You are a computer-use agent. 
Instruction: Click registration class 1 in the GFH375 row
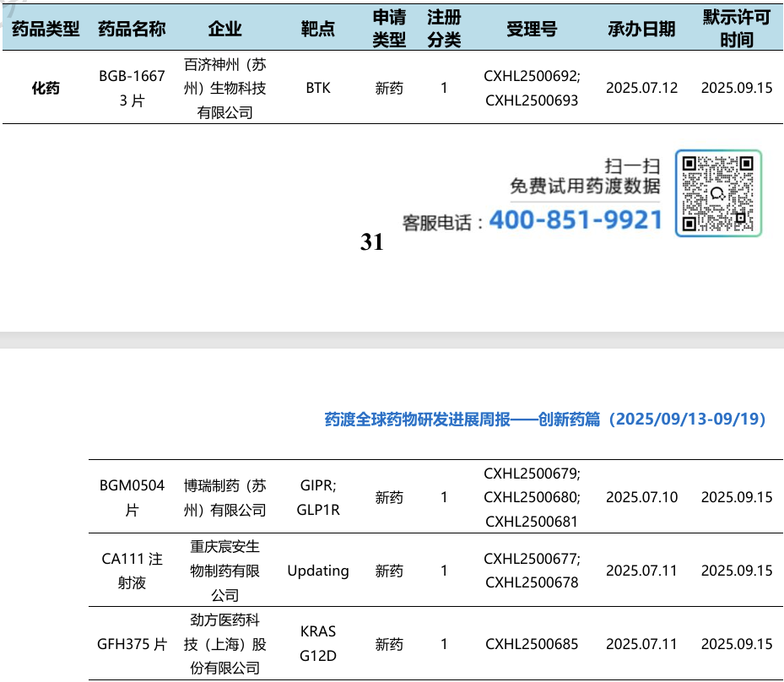pyautogui.click(x=444, y=644)
